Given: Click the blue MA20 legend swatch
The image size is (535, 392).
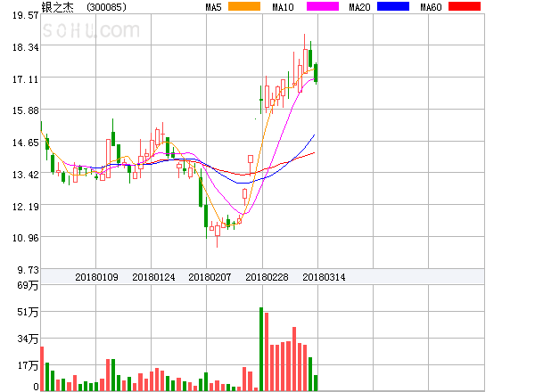Looking at the screenshot, I should (393, 6).
